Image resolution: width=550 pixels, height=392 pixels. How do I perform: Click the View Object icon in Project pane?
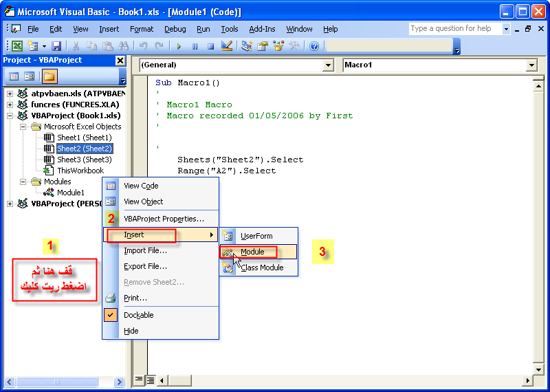point(29,76)
